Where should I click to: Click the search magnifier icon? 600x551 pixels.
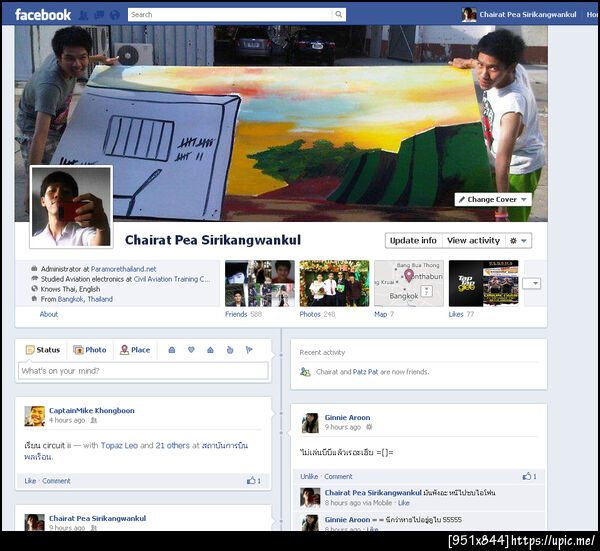(339, 15)
